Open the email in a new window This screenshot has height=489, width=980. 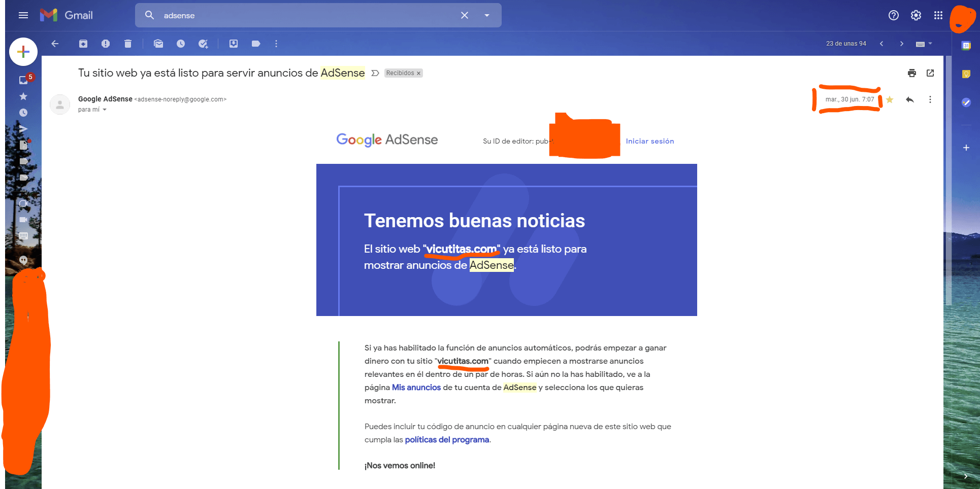[x=930, y=73]
